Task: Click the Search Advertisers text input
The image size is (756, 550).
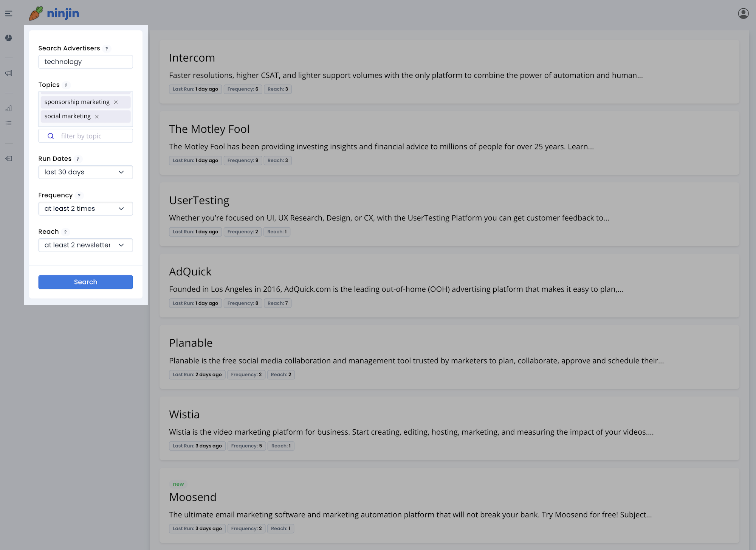Action: point(86,61)
